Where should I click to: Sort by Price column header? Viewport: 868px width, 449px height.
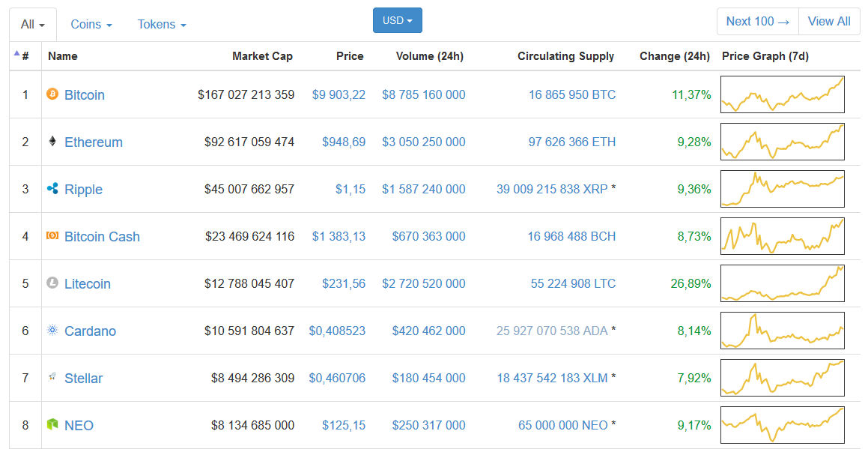point(350,56)
